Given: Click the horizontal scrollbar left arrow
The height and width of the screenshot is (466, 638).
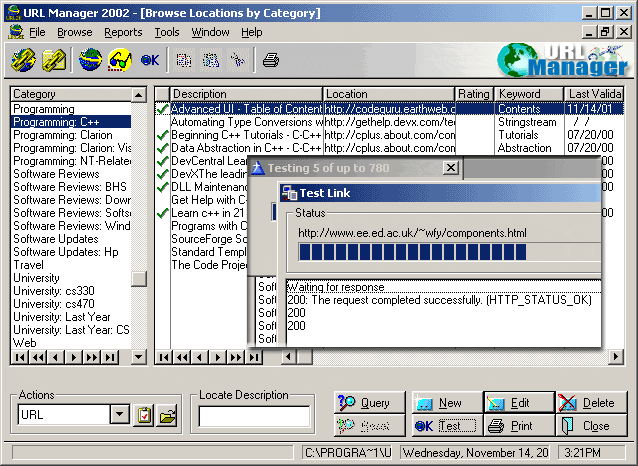Looking at the screenshot, I should point(288,357).
